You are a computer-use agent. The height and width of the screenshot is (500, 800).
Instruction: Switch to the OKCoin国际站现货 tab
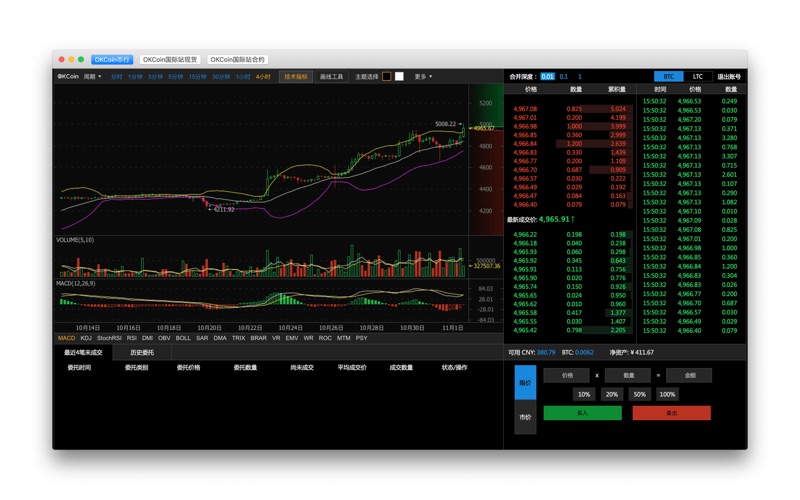point(170,60)
